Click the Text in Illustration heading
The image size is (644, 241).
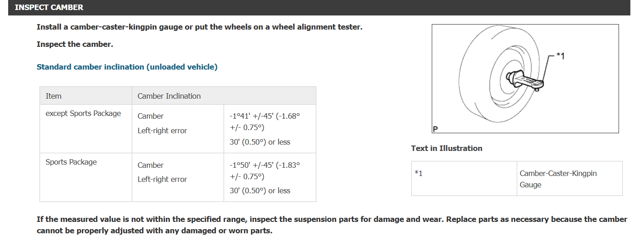(446, 148)
